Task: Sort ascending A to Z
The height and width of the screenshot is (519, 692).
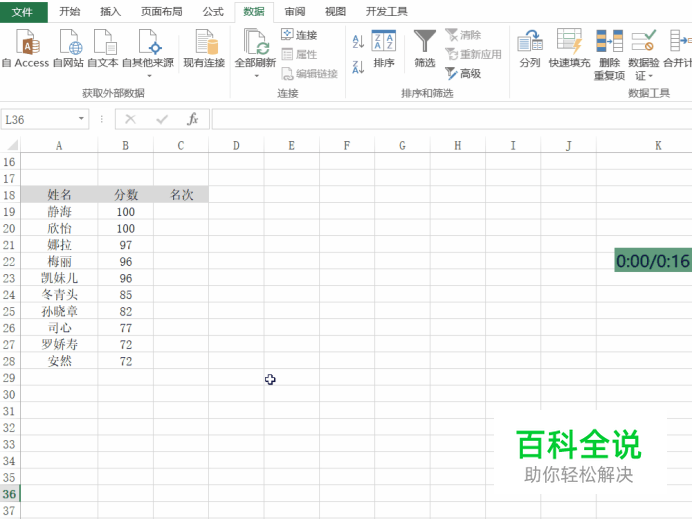Action: point(358,41)
